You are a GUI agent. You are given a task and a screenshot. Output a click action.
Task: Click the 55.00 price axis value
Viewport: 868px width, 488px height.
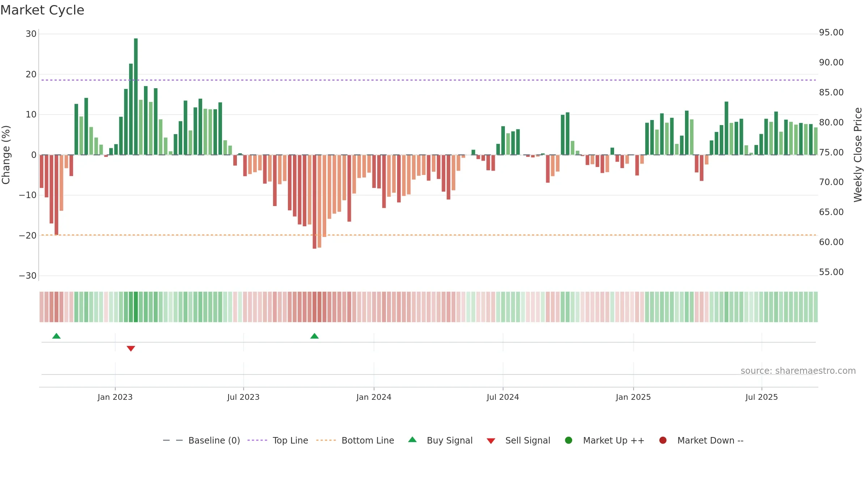point(831,272)
